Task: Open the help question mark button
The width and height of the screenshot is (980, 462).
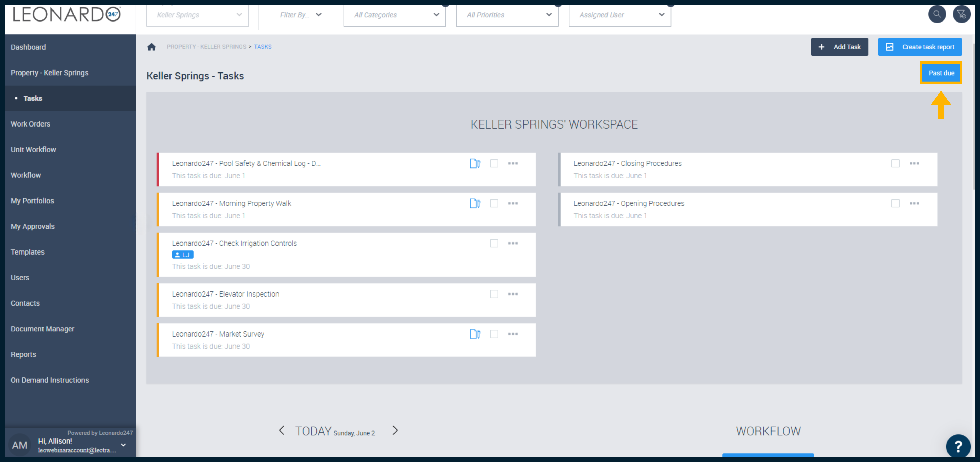Action: [958, 446]
